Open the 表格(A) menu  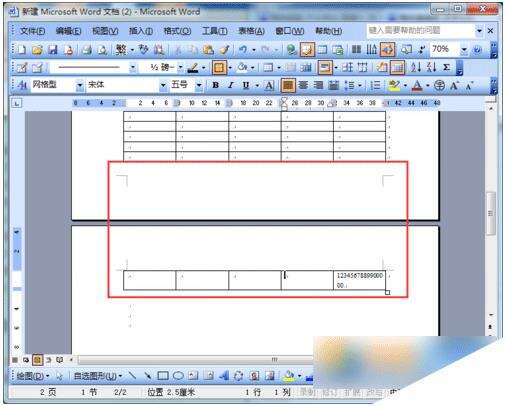[x=251, y=31]
